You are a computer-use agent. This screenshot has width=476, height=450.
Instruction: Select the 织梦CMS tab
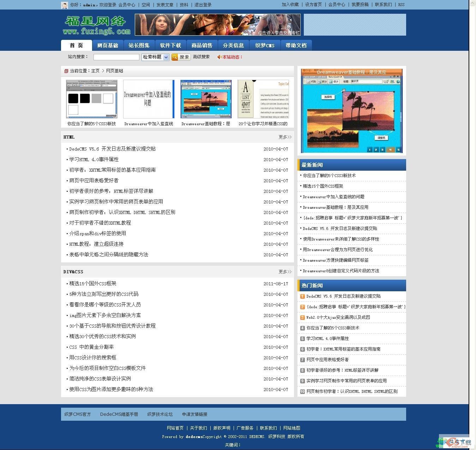pyautogui.click(x=265, y=45)
